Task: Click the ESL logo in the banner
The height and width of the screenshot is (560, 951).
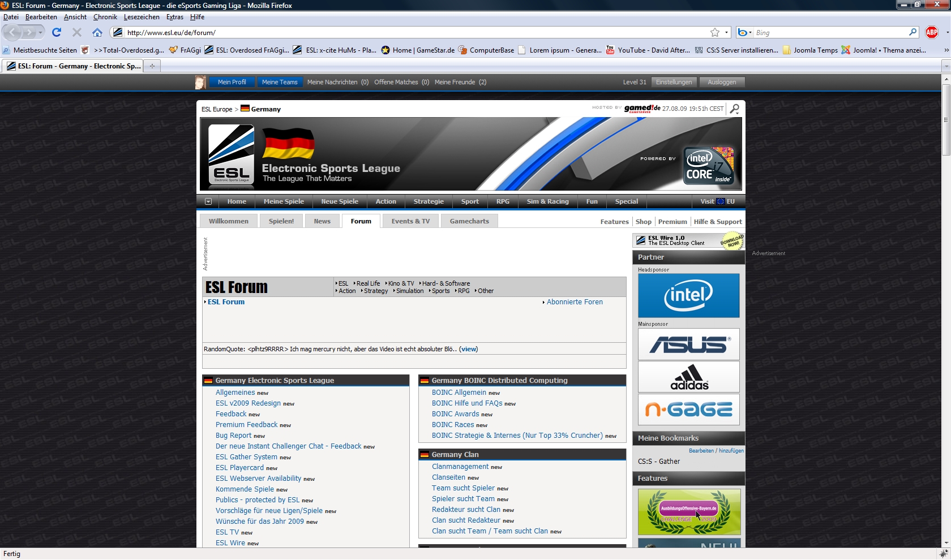Action: (x=232, y=155)
